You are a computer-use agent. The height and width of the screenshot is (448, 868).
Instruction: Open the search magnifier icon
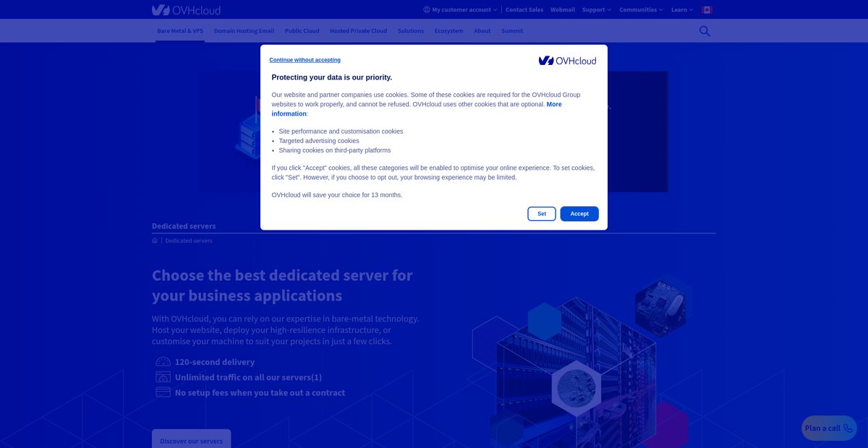pyautogui.click(x=705, y=31)
